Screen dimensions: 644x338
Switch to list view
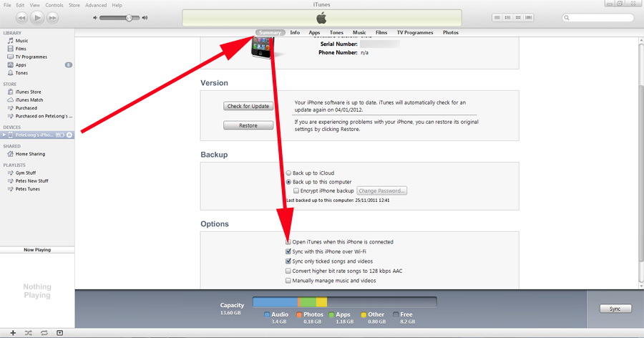tap(497, 18)
